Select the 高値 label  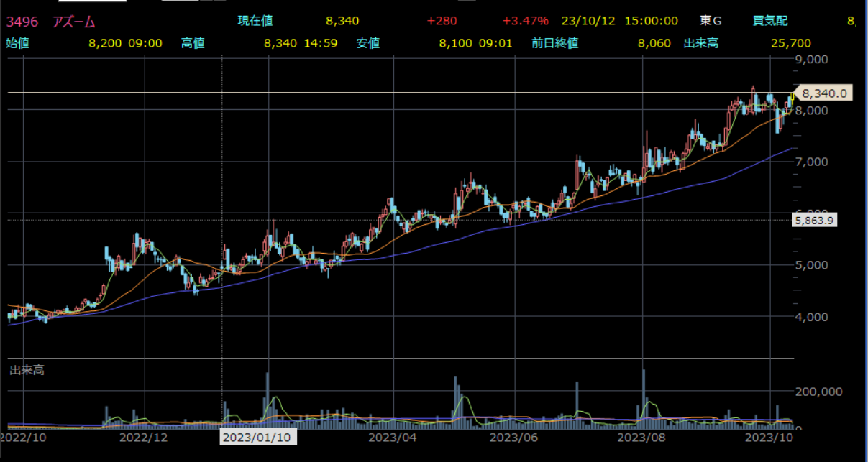pyautogui.click(x=193, y=43)
